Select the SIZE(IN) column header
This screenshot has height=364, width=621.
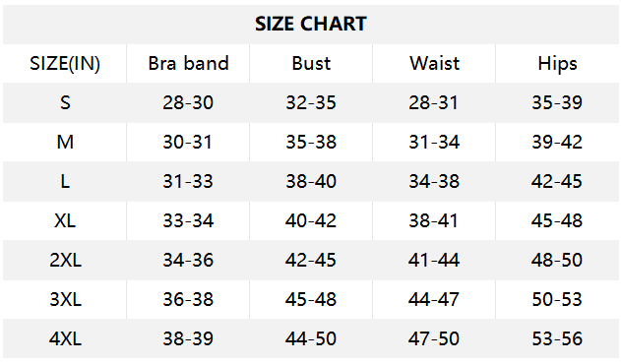pyautogui.click(x=65, y=63)
